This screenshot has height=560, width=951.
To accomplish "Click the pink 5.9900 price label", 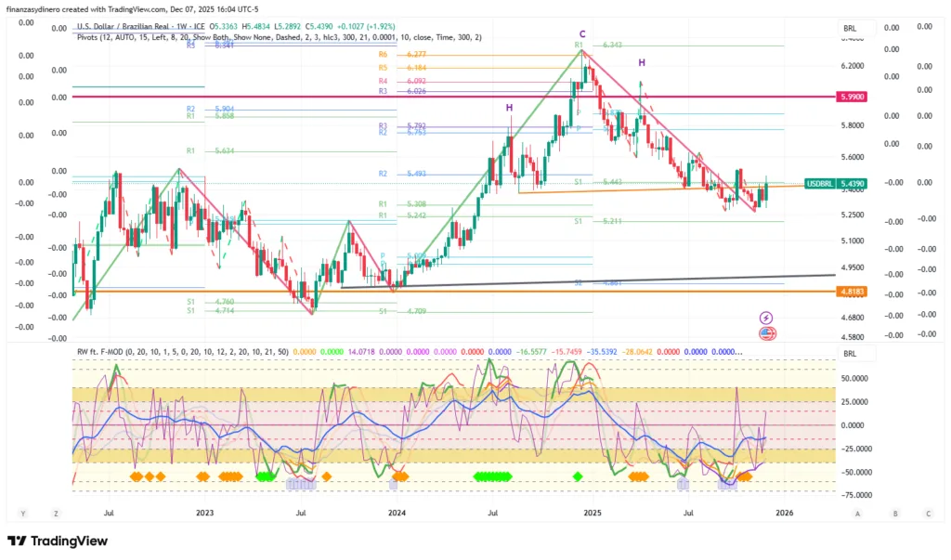I will (852, 97).
